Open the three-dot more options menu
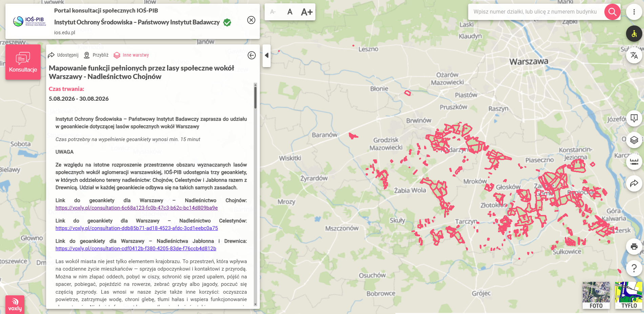This screenshot has height=314, width=644. [634, 12]
